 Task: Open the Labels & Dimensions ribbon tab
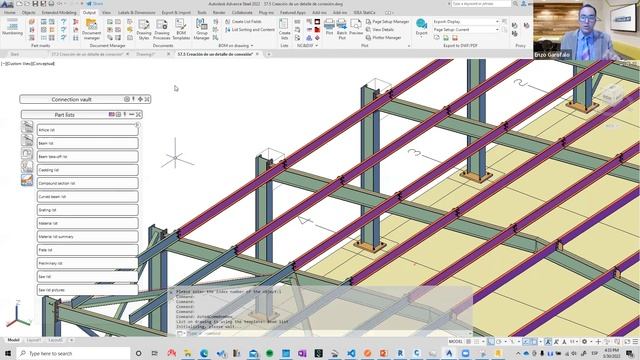coord(136,13)
